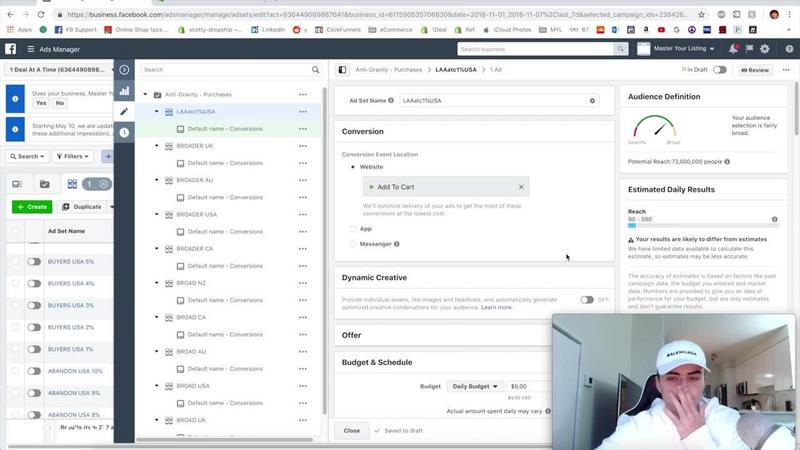This screenshot has height=450, width=800.
Task: Open the Daily Budget dropdown
Action: pyautogui.click(x=474, y=386)
